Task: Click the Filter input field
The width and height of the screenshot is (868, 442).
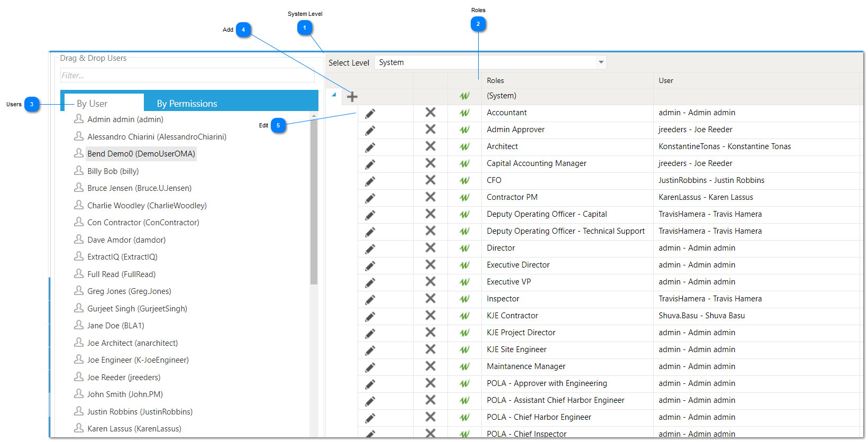Action: coord(187,76)
